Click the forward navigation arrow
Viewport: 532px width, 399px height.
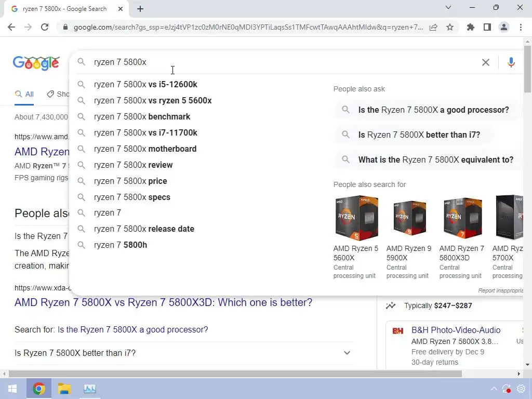28,27
